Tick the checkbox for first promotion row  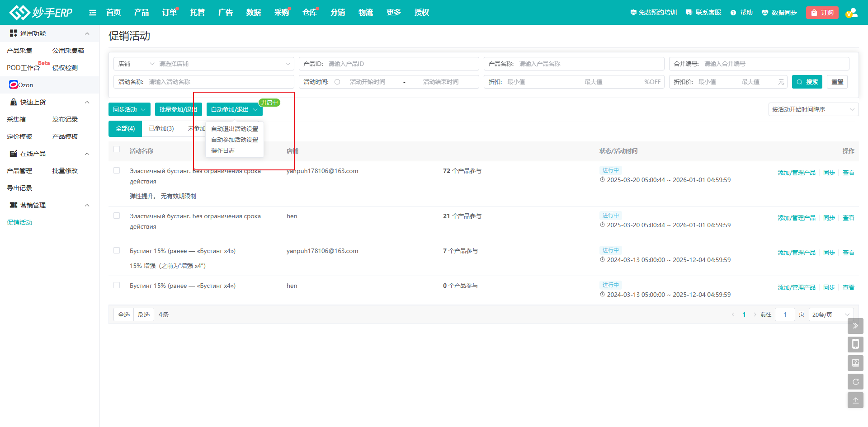click(x=117, y=171)
